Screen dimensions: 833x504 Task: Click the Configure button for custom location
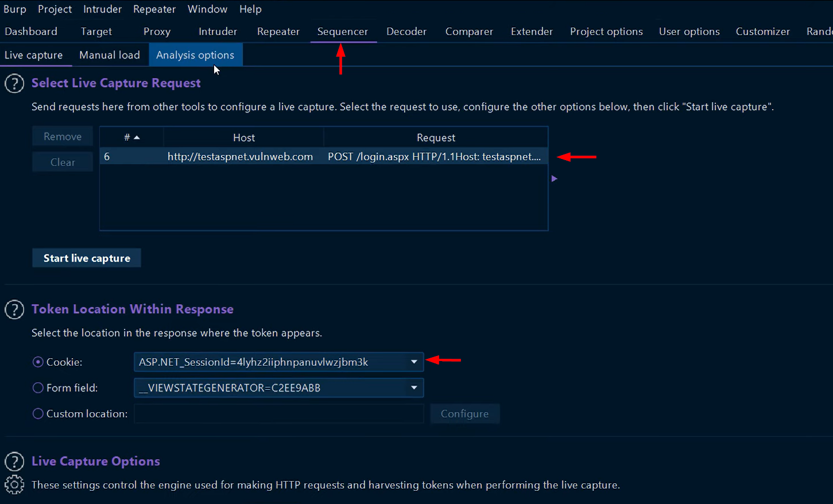click(x=464, y=413)
